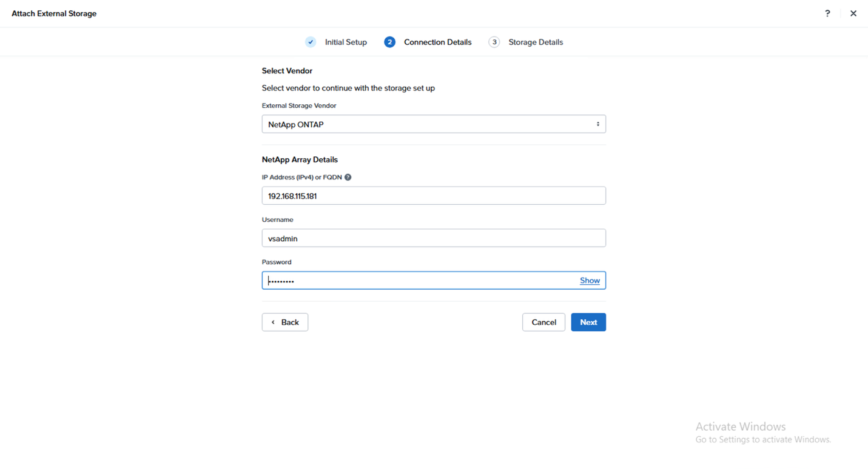Image resolution: width=868 pixels, height=469 pixels.
Task: Show the password characters
Action: pyautogui.click(x=590, y=281)
